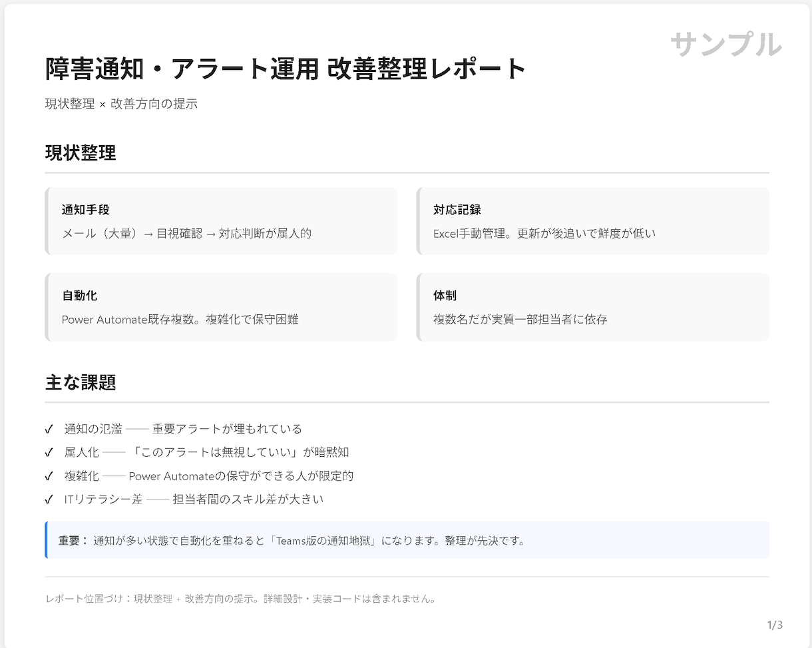Click the line 通知の氾濫 ─ 重要アラートが埋もれている

[183, 429]
